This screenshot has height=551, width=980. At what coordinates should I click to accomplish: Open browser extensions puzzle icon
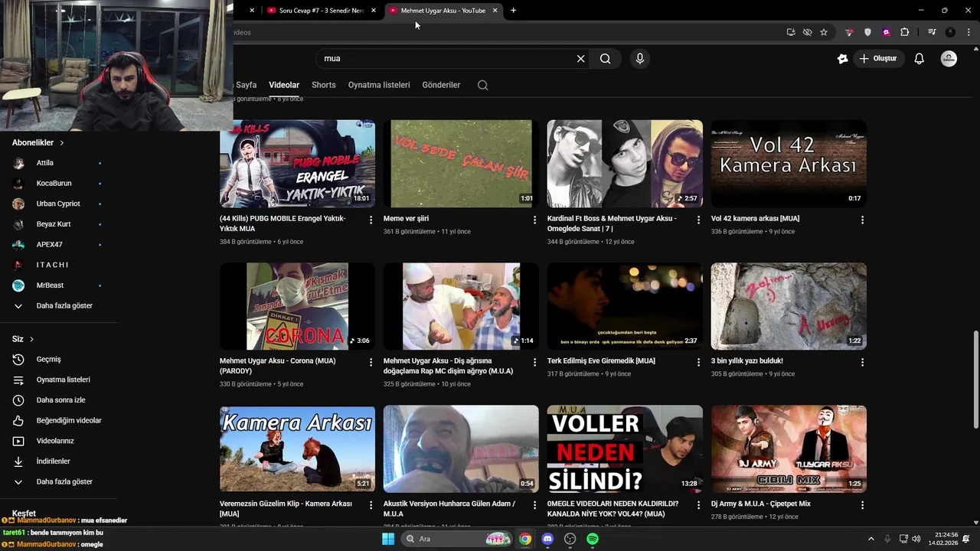pyautogui.click(x=905, y=32)
